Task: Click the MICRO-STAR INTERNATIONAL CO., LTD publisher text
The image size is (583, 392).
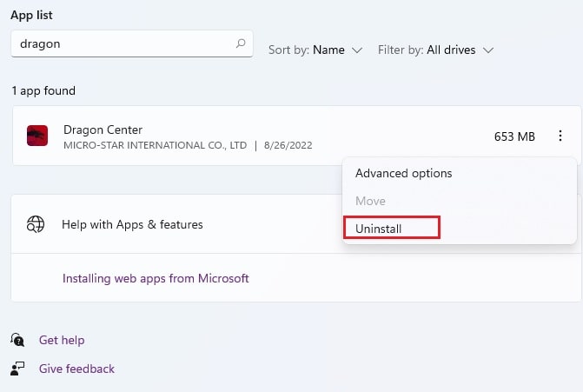Action: click(155, 145)
